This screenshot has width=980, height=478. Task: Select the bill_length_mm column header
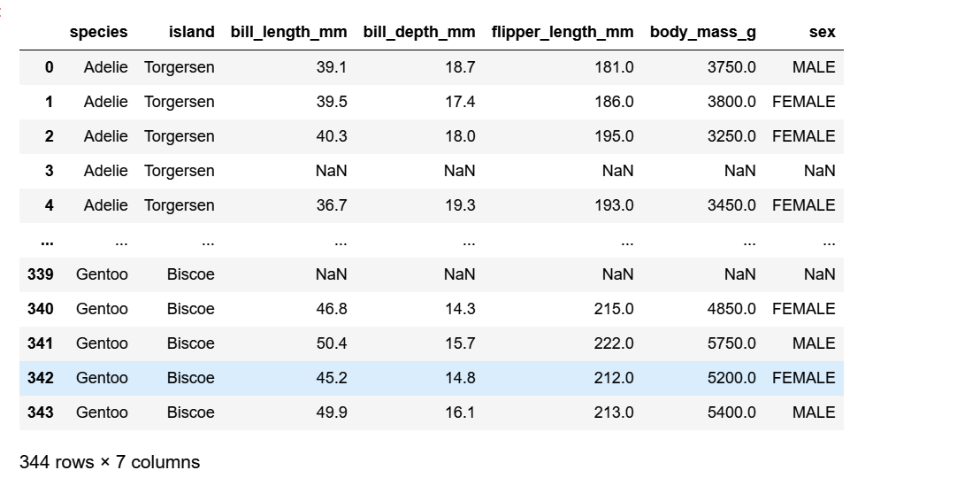coord(288,32)
